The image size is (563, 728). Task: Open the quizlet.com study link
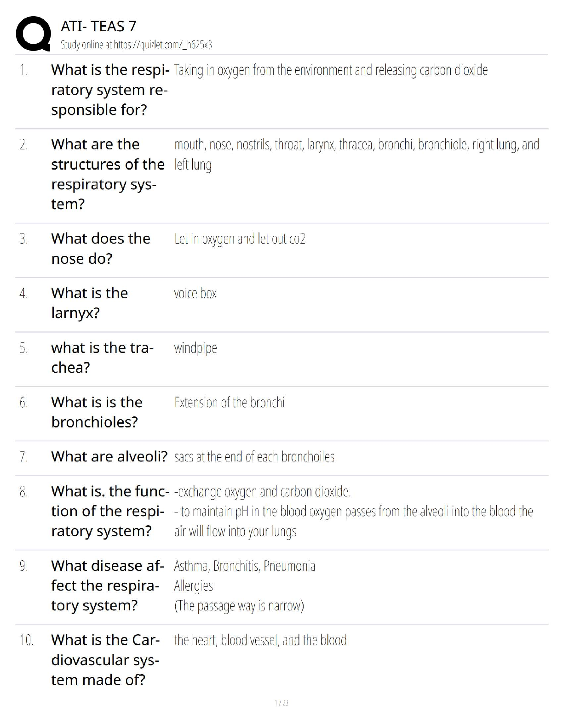click(x=136, y=45)
